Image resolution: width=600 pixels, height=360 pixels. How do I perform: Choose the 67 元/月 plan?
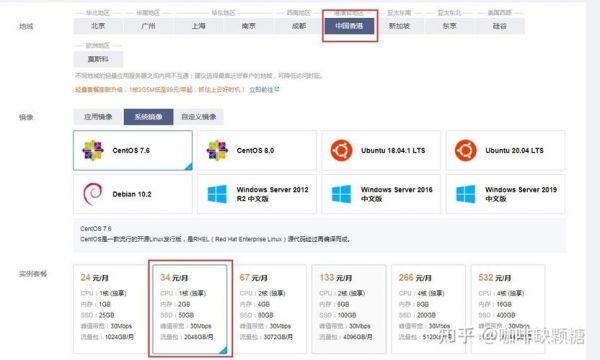(269, 309)
